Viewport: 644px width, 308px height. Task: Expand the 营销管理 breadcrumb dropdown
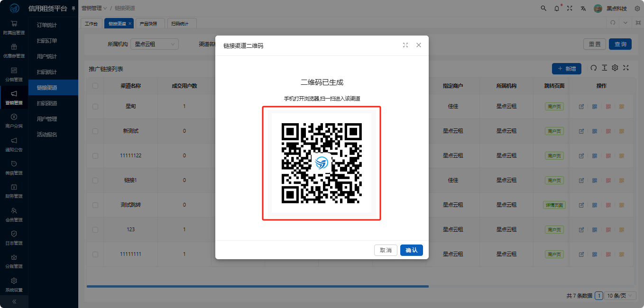[94, 9]
